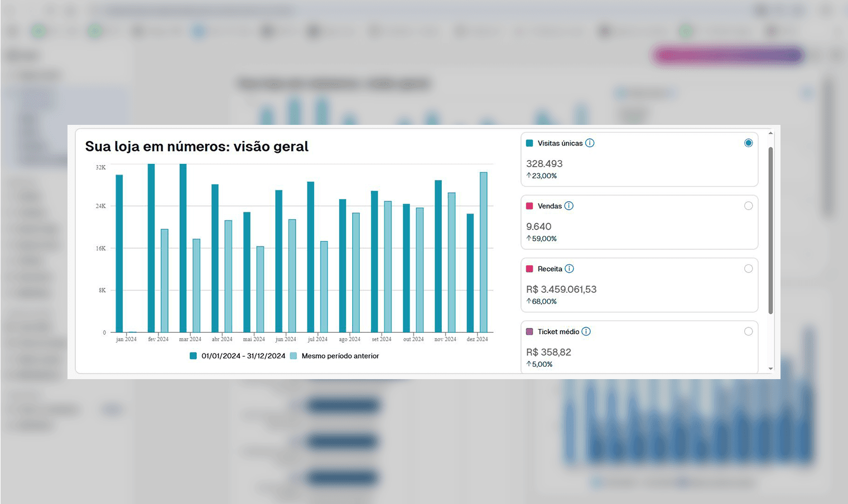The height and width of the screenshot is (504, 848).
Task: Toggle the 01/01/2024 - 31/12/2024 legend item
Action: tap(238, 356)
